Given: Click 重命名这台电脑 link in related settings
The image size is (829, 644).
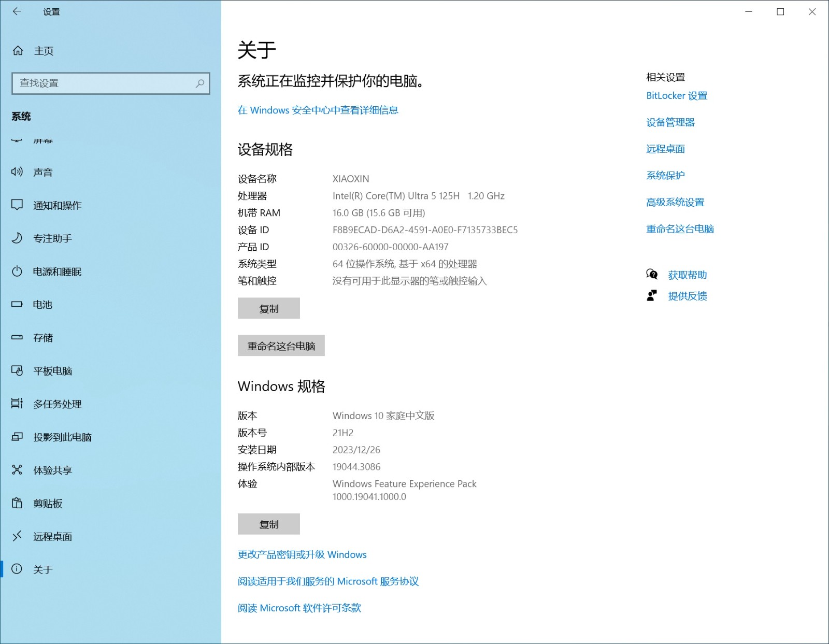Looking at the screenshot, I should coord(680,229).
